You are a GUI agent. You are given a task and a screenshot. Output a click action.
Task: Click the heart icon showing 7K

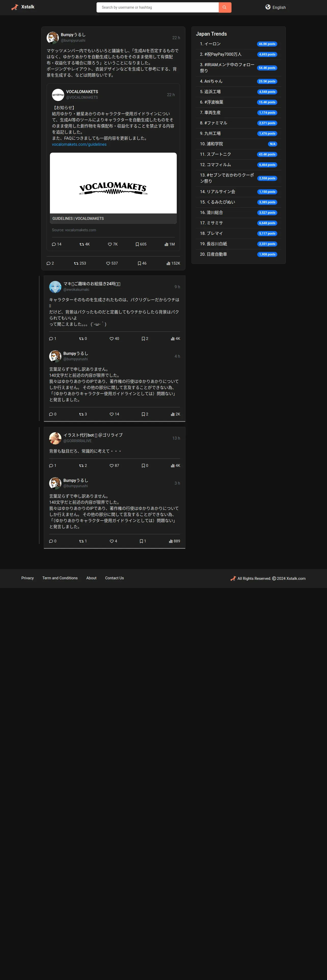point(110,244)
